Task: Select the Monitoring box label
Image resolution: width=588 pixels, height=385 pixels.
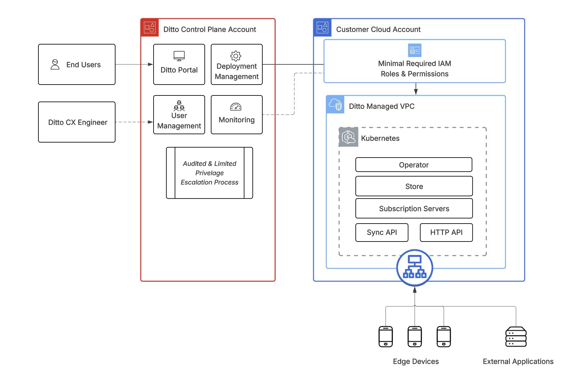Action: (x=237, y=120)
